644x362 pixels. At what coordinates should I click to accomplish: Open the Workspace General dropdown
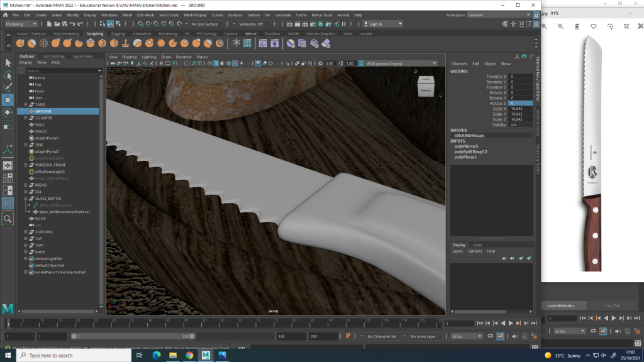pyautogui.click(x=499, y=15)
